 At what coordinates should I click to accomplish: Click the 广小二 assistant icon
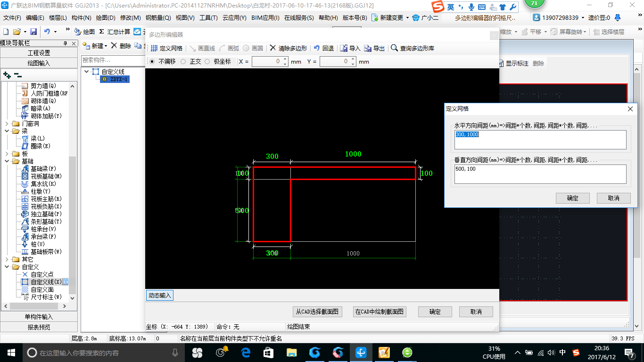[425, 17]
